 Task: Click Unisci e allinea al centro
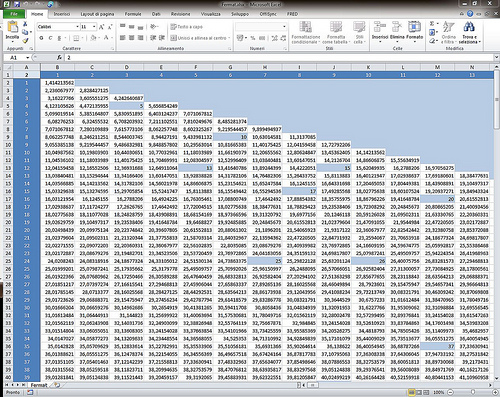click(199, 38)
